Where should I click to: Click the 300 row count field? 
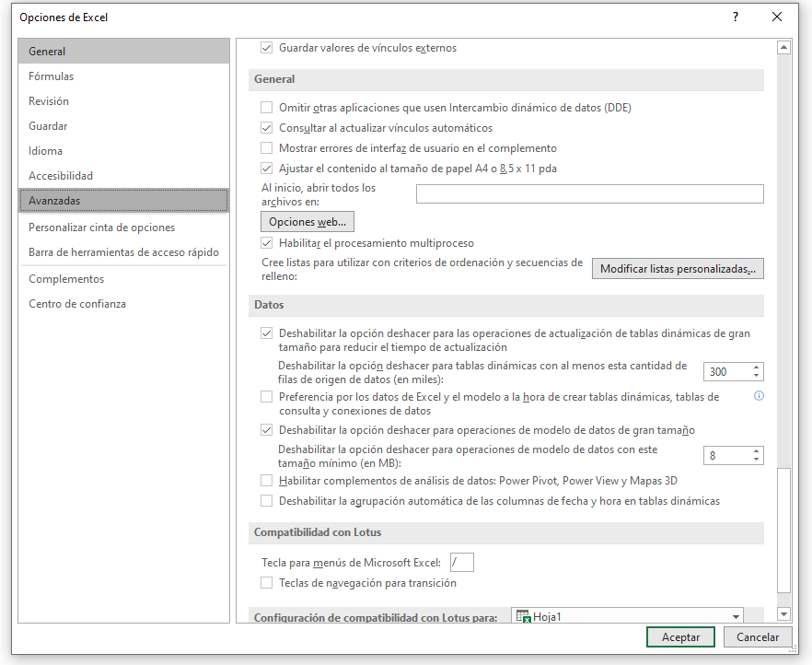point(727,372)
